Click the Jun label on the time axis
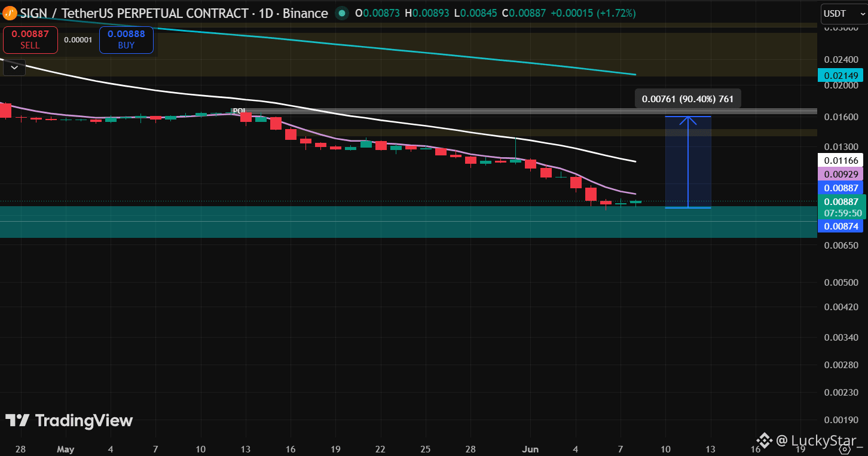868x456 pixels. 530,449
